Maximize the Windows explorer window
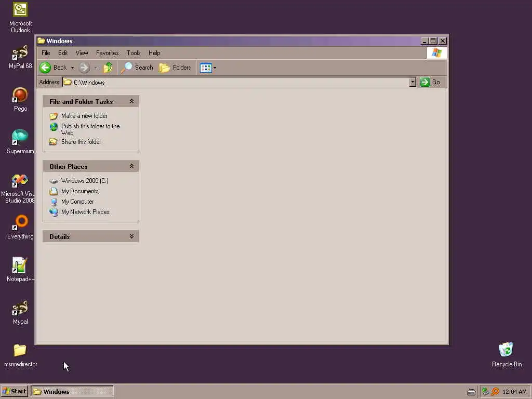This screenshot has height=399, width=532. tap(433, 41)
